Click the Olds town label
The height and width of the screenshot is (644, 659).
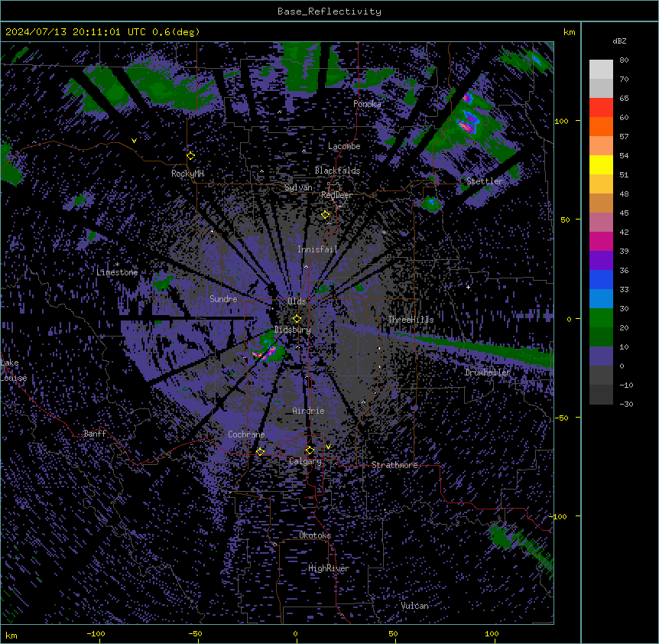tap(297, 301)
